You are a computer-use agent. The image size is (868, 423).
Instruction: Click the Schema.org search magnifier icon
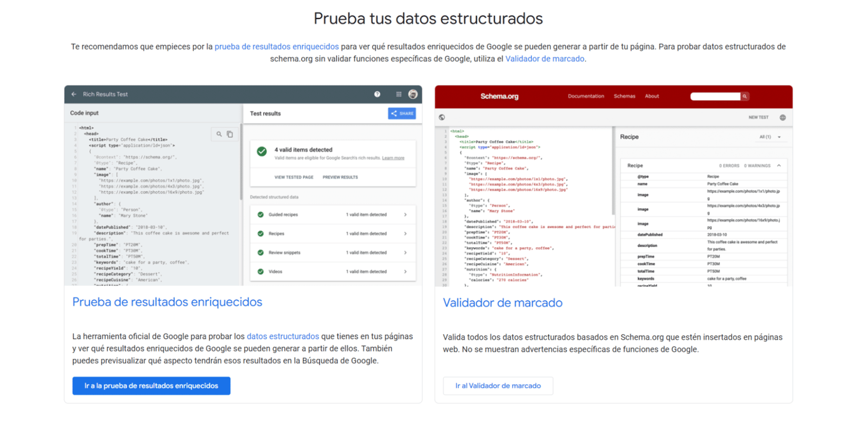[x=745, y=97]
